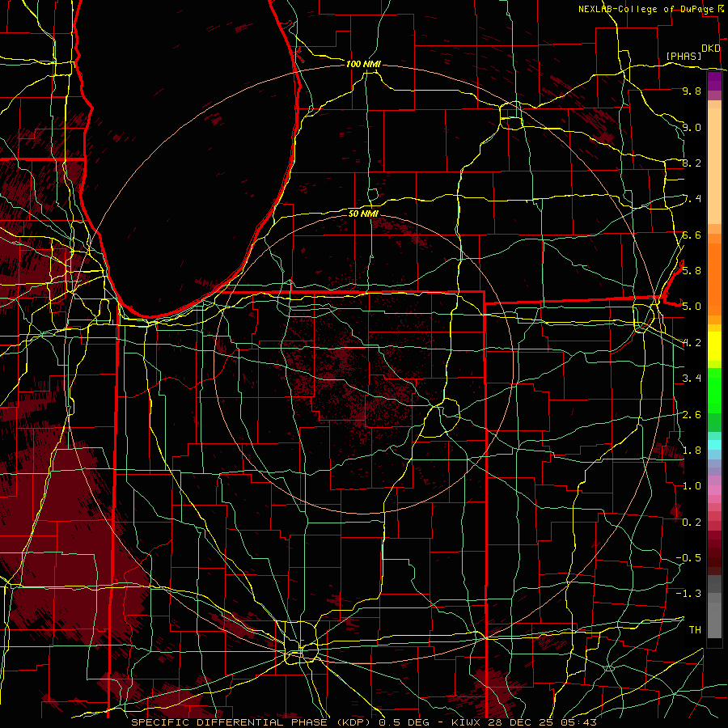Click the TH threshold label on the scale
728x728 pixels.
(695, 629)
